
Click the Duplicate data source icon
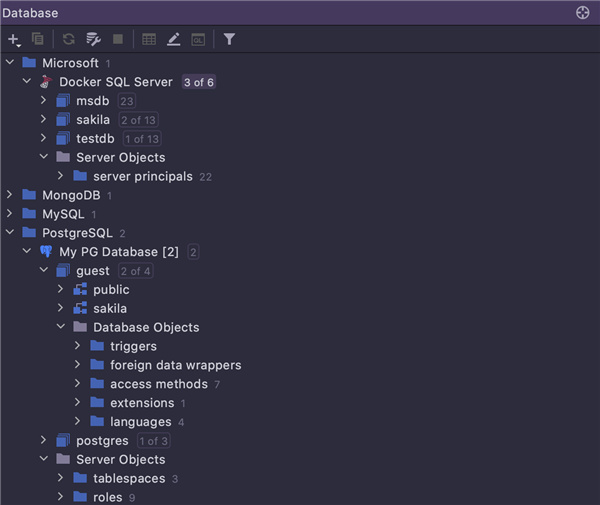click(38, 39)
